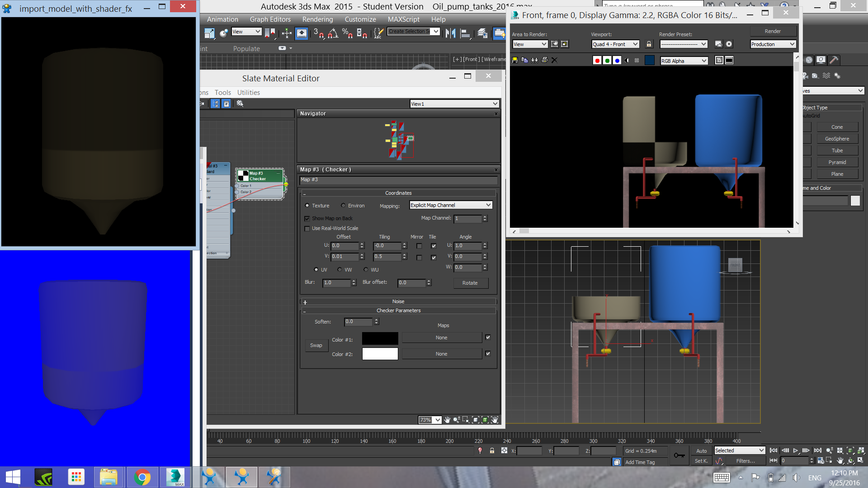Click the Align tool icon

(465, 33)
